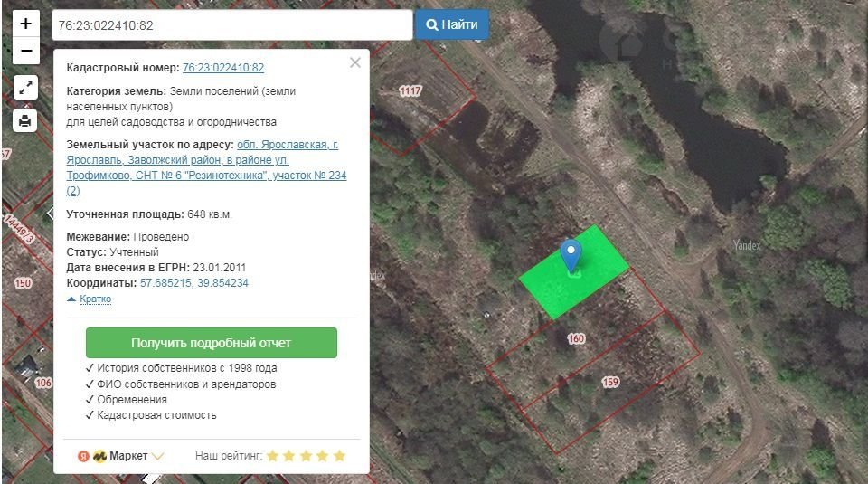This screenshot has width=868, height=484.
Task: Click the blue location pin marker
Action: pos(571,254)
